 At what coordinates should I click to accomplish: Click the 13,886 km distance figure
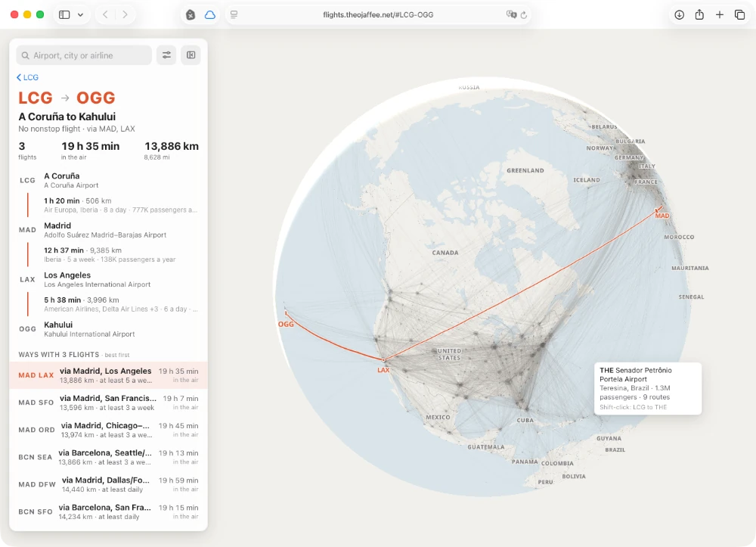click(x=172, y=146)
